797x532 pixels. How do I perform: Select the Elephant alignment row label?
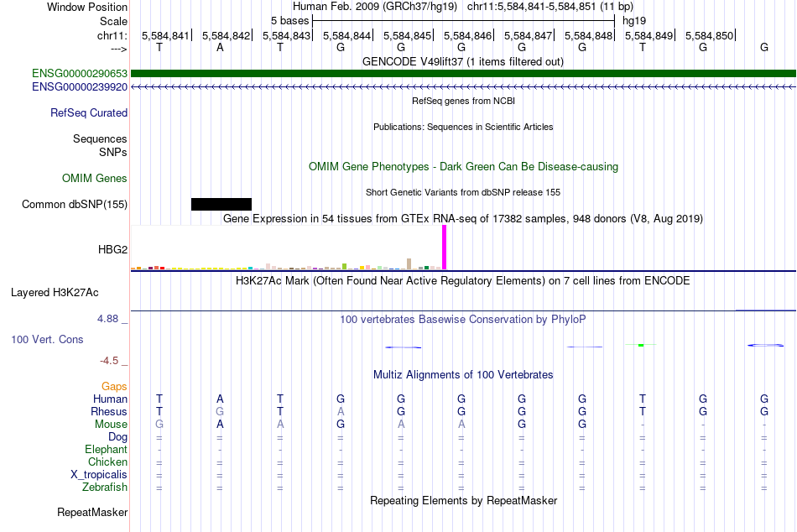click(106, 449)
